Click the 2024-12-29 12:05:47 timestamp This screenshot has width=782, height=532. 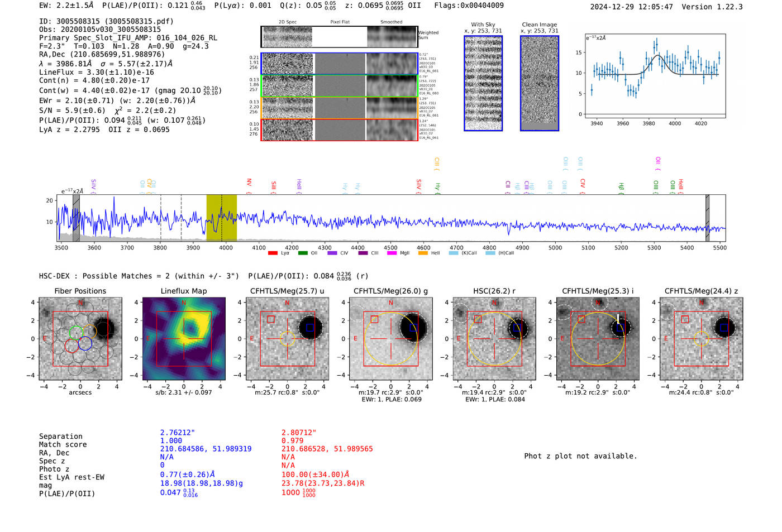click(x=632, y=7)
